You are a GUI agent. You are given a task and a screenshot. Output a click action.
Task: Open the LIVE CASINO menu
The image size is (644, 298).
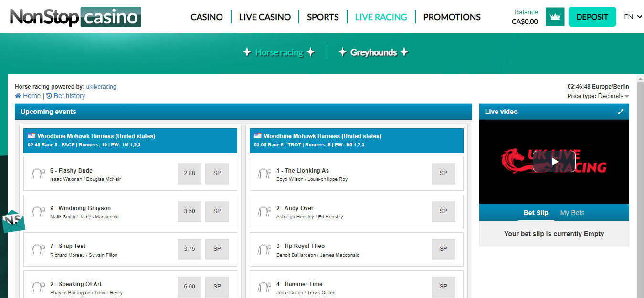265,17
